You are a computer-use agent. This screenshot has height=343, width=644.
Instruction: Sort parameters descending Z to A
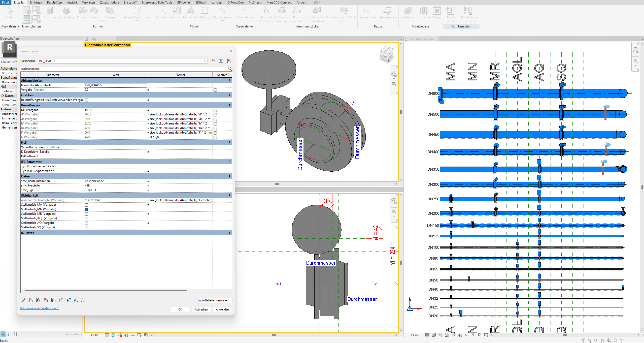[83, 300]
